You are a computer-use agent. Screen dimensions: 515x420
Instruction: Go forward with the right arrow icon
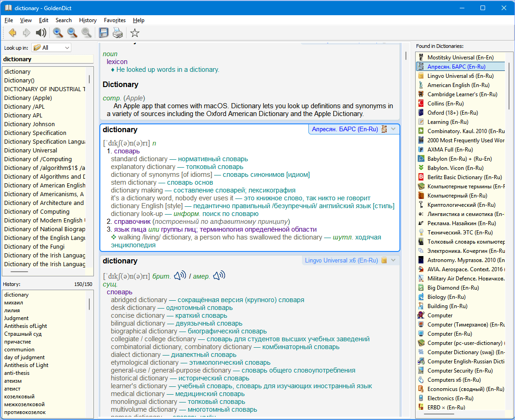[26, 33]
